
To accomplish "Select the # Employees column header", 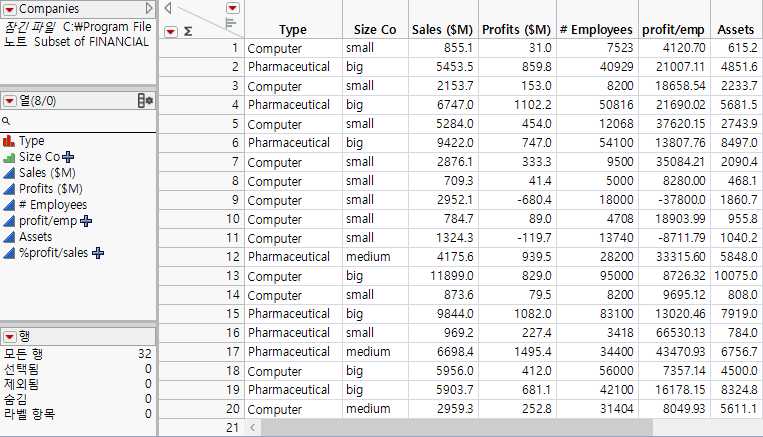I will point(596,30).
